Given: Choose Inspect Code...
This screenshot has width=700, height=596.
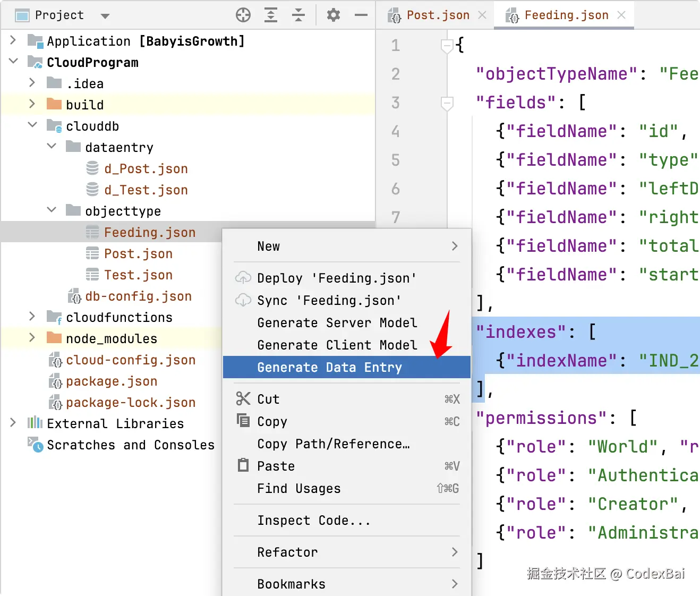Looking at the screenshot, I should (x=347, y=520).
